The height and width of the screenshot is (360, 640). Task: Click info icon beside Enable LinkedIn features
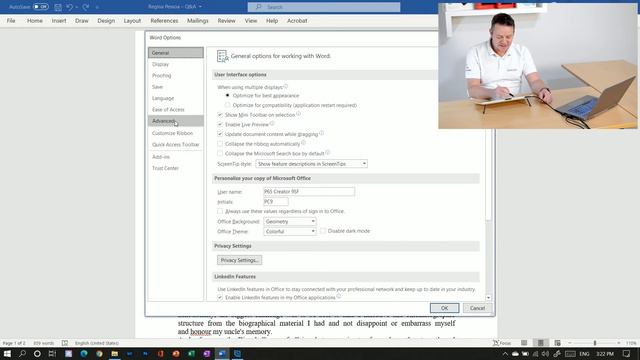[339, 297]
